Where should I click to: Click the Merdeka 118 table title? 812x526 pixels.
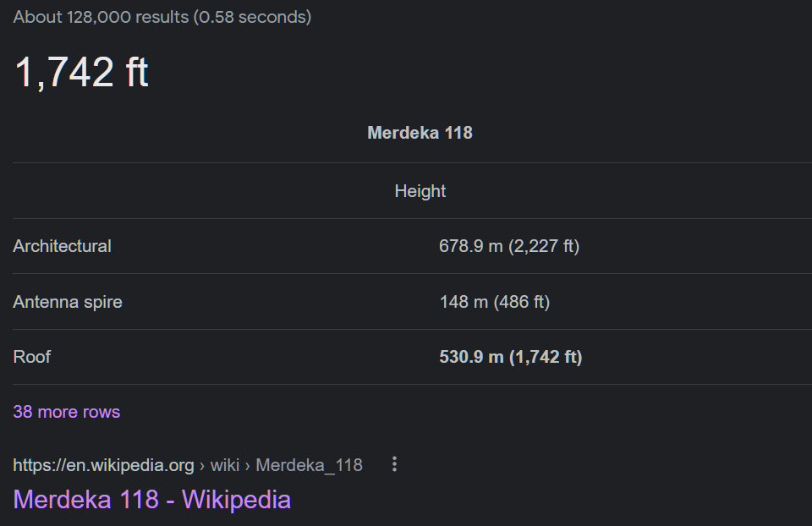click(420, 133)
